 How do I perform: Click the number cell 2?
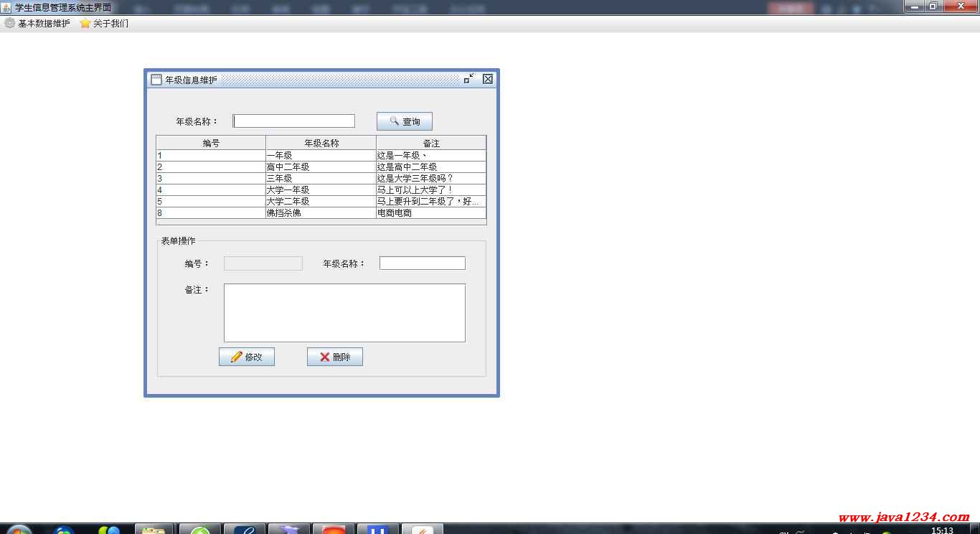tap(211, 167)
